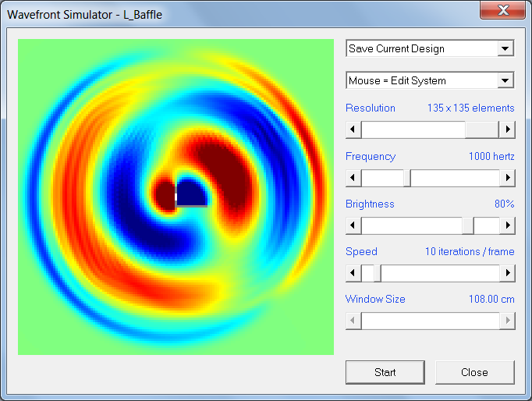Screen dimensions: 532x401
Task: Click the right arrow of Resolution slider
Action: [x=507, y=130]
